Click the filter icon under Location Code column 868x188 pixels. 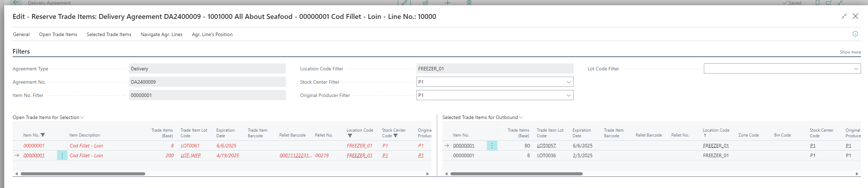[350, 136]
